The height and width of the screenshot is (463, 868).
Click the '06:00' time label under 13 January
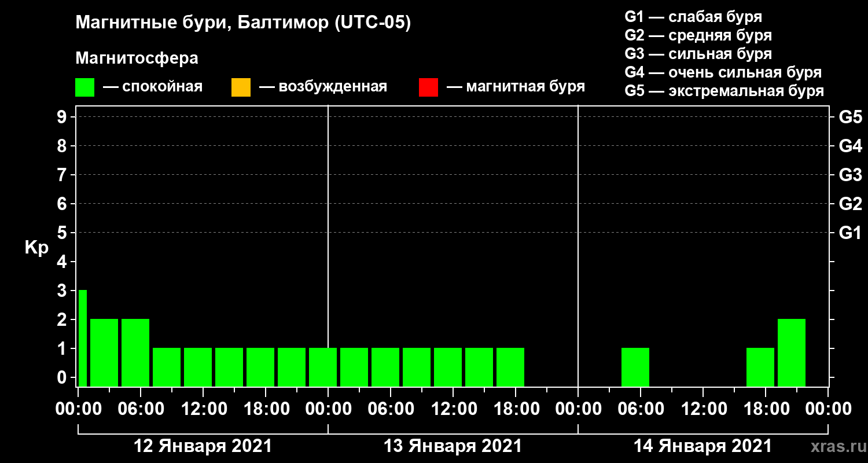391,409
